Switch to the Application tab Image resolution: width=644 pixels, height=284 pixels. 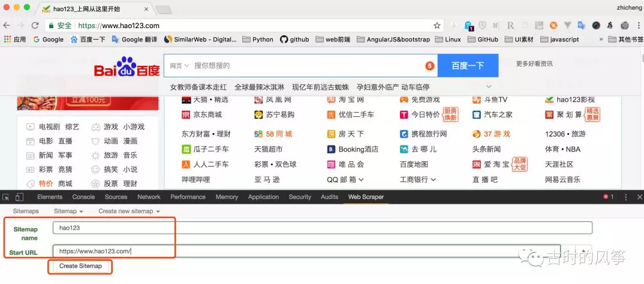[263, 197]
